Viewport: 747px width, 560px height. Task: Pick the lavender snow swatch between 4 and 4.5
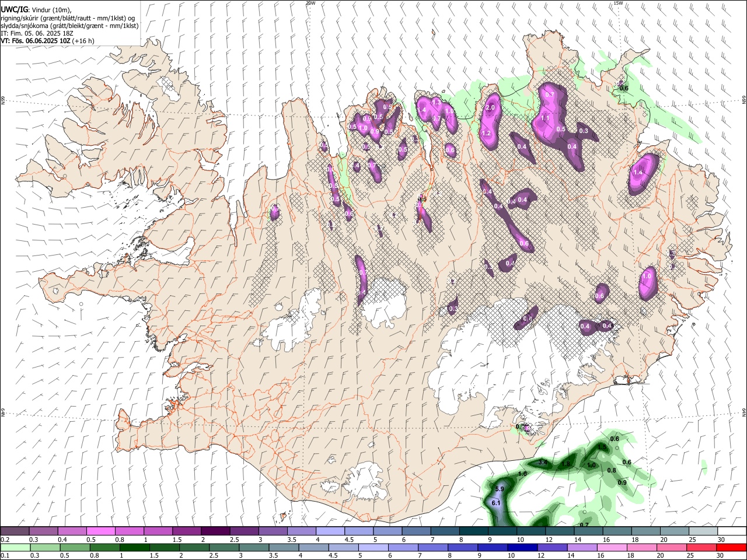pos(329,531)
